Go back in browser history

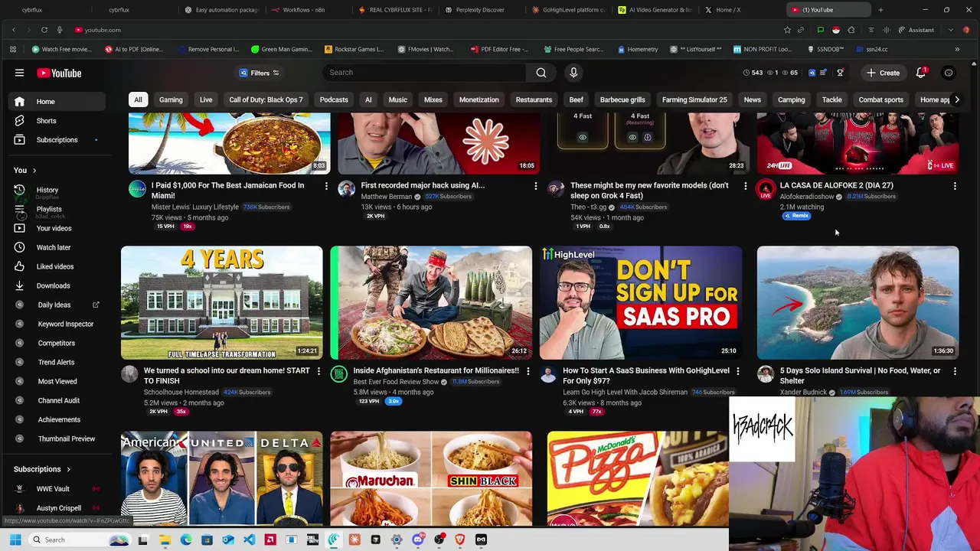tap(14, 30)
